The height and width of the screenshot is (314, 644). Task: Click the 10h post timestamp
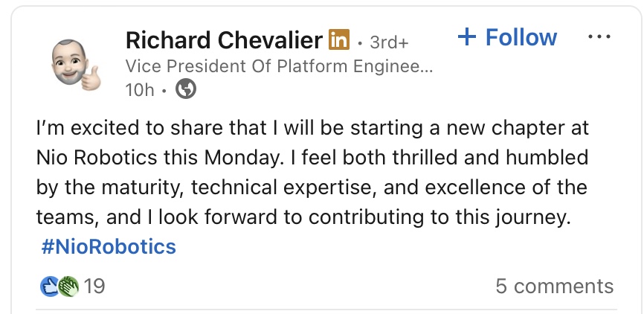click(140, 90)
